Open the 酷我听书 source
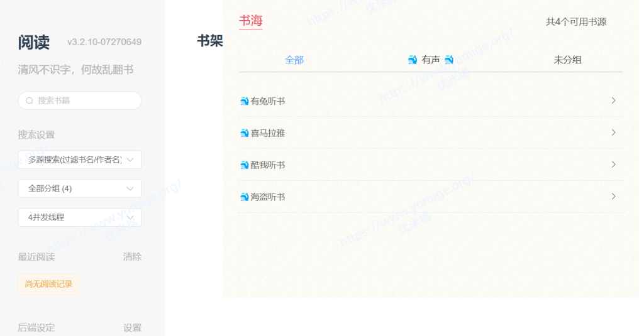The image size is (644, 336). (431, 165)
